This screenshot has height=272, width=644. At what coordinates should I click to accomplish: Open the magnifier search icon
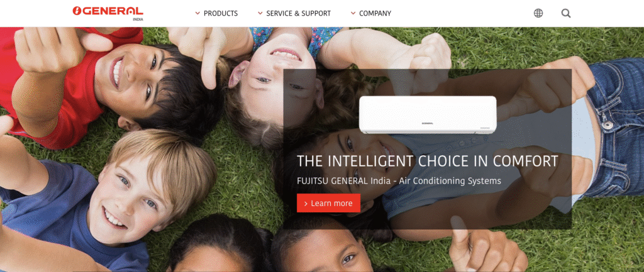[x=566, y=13]
